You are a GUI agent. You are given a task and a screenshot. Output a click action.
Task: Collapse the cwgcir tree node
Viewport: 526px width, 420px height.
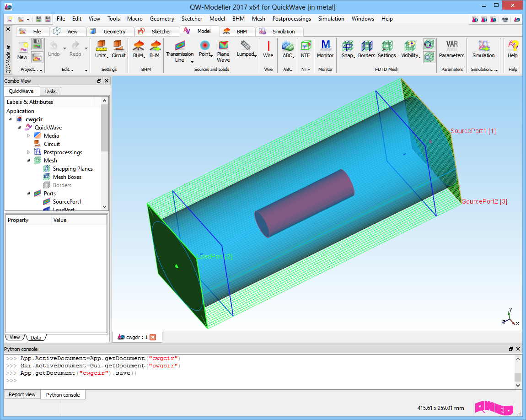tap(10, 119)
